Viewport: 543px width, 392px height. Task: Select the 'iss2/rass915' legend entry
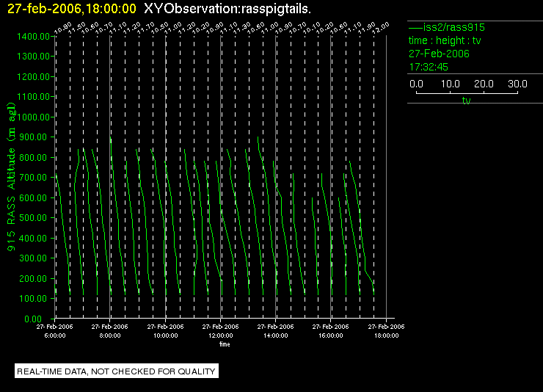tap(447, 27)
